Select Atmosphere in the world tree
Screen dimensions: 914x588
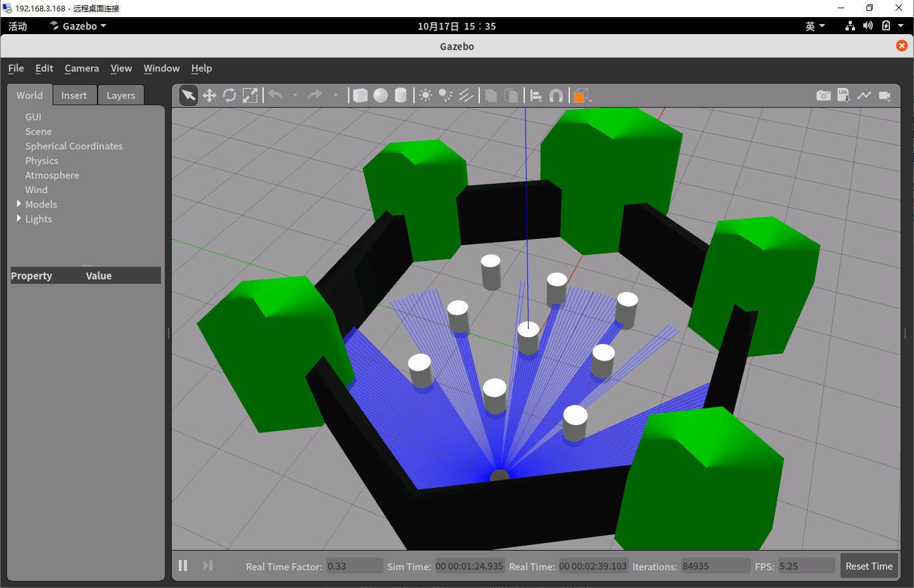pos(52,176)
